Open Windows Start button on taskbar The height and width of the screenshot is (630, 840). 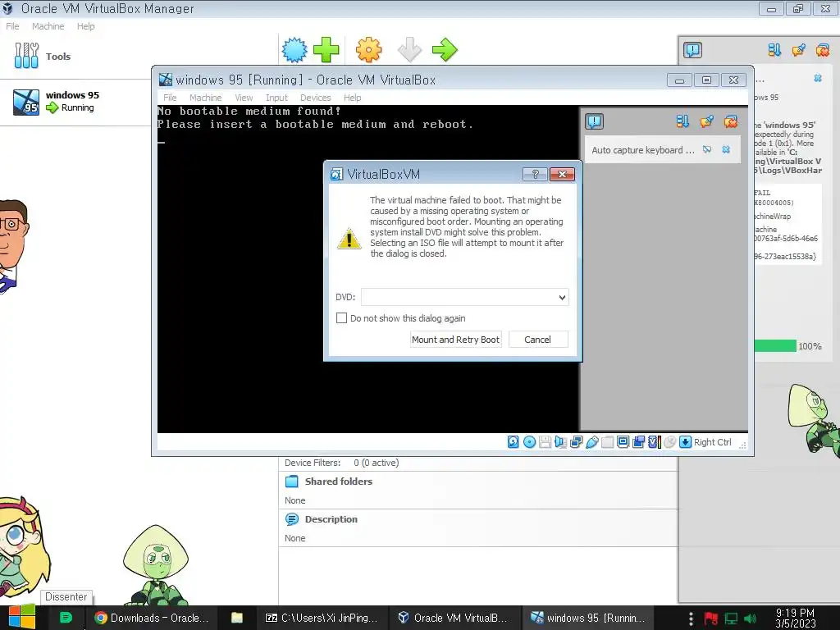(x=21, y=618)
